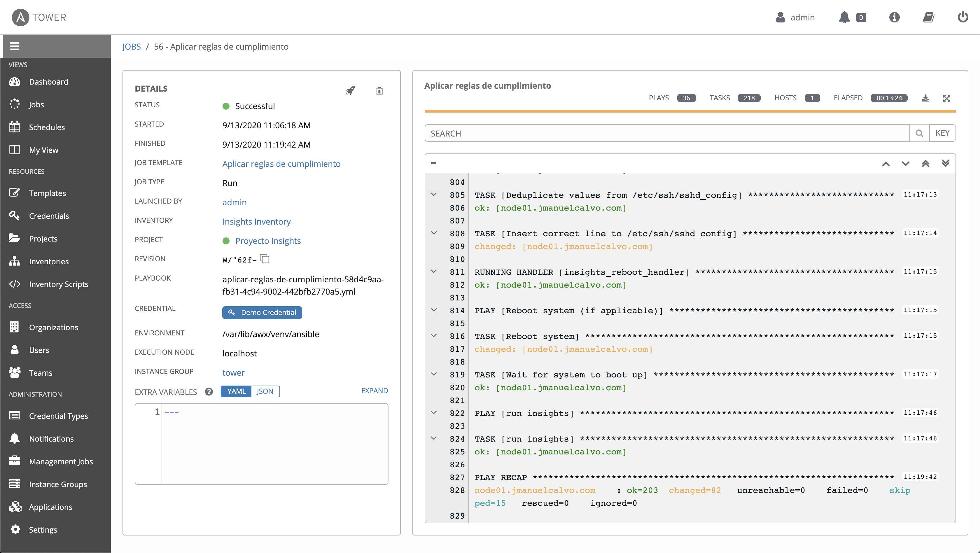View notifications bell icon
The height and width of the screenshot is (553, 980).
point(844,17)
